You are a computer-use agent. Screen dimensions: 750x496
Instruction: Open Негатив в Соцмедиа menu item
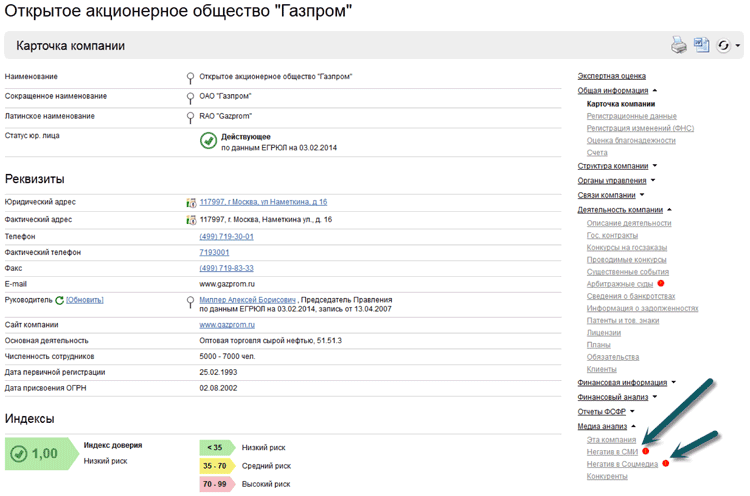click(x=622, y=464)
